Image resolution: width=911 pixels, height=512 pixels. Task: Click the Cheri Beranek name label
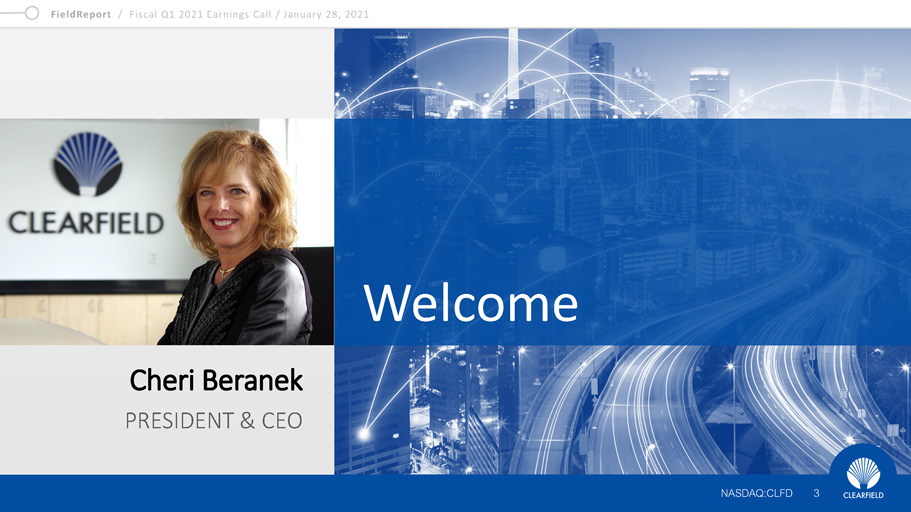(x=216, y=381)
